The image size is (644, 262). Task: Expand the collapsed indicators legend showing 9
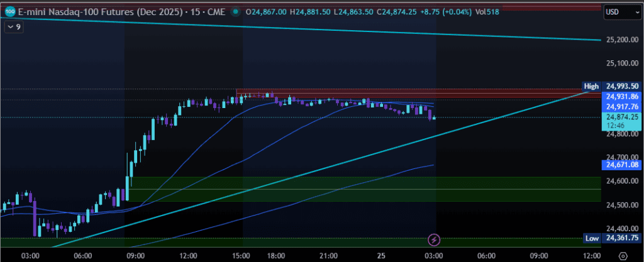[x=13, y=27]
